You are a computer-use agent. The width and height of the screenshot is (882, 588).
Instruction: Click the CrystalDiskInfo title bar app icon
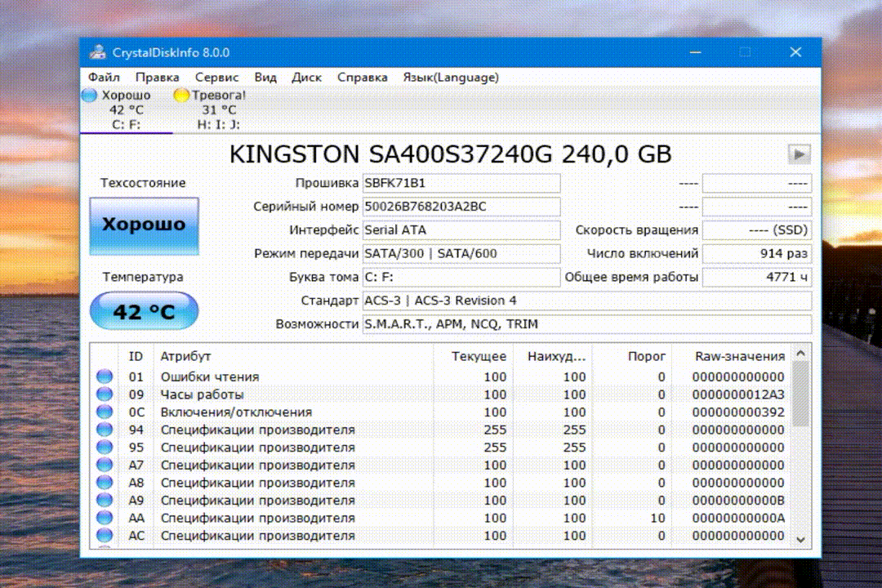click(x=98, y=52)
